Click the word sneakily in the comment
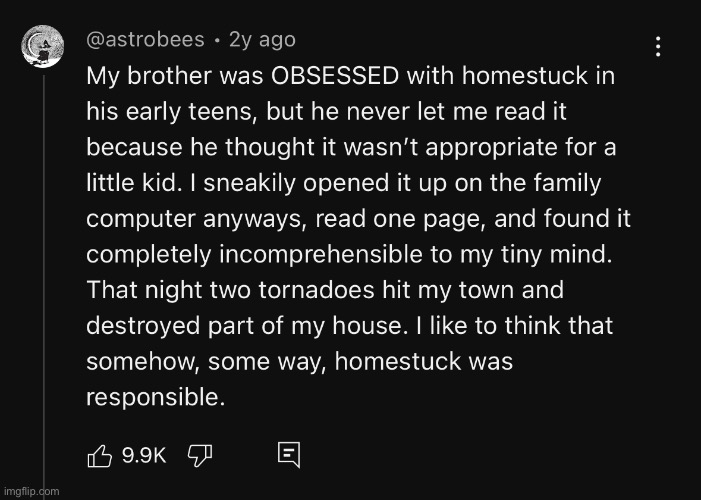Viewport: 701px width, 500px height. tap(249, 183)
